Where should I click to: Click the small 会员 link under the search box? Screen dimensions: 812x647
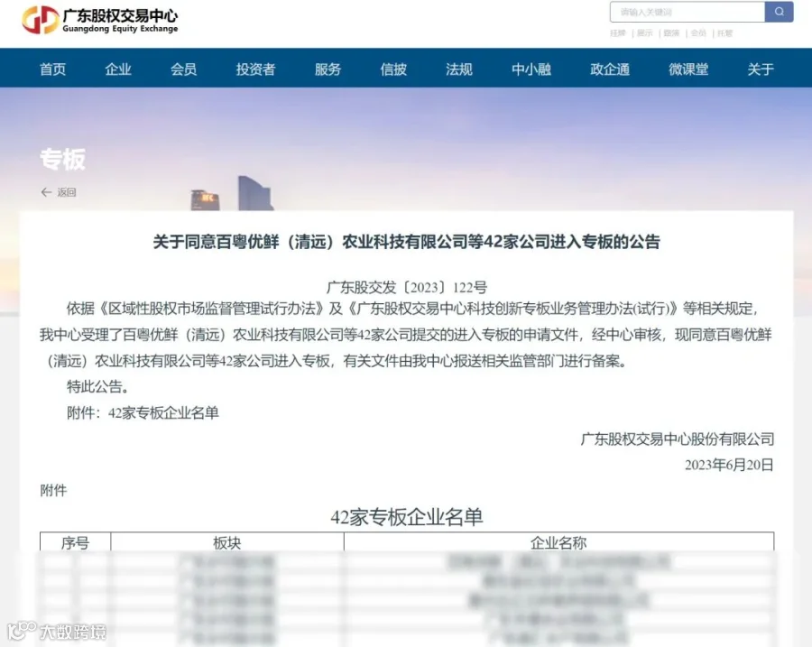pyautogui.click(x=698, y=33)
